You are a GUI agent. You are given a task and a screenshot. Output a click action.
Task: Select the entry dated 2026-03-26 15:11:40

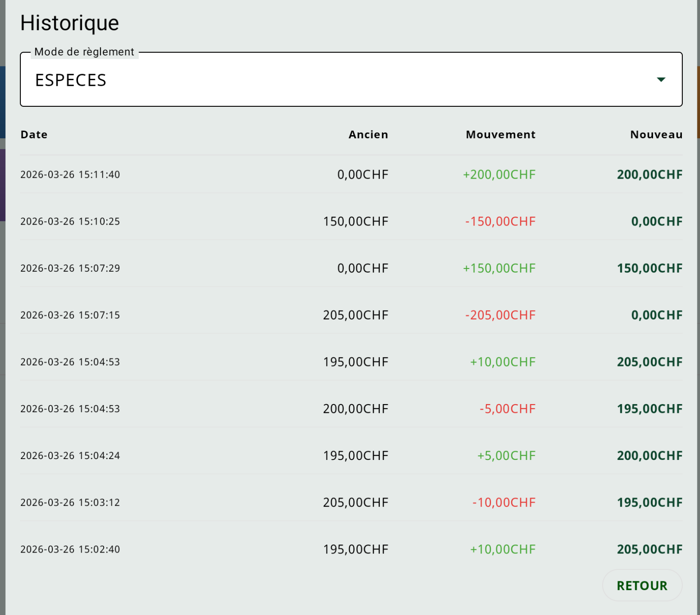point(70,175)
